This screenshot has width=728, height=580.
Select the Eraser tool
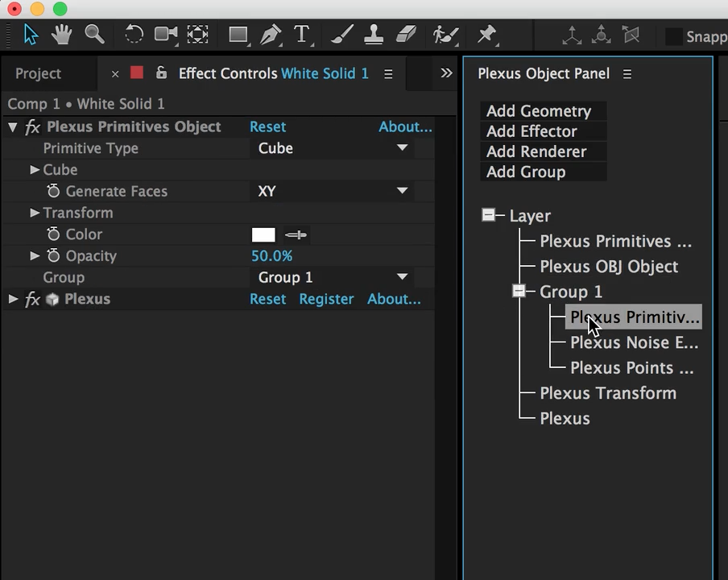[406, 35]
